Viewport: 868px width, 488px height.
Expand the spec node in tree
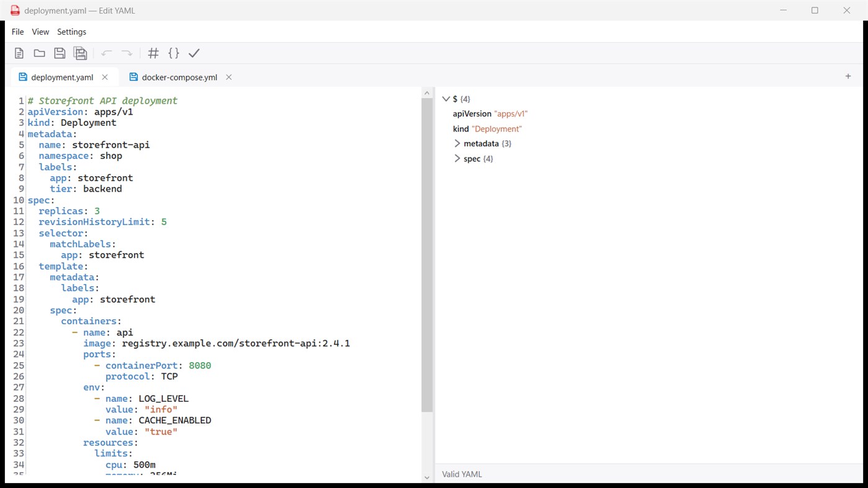(457, 159)
